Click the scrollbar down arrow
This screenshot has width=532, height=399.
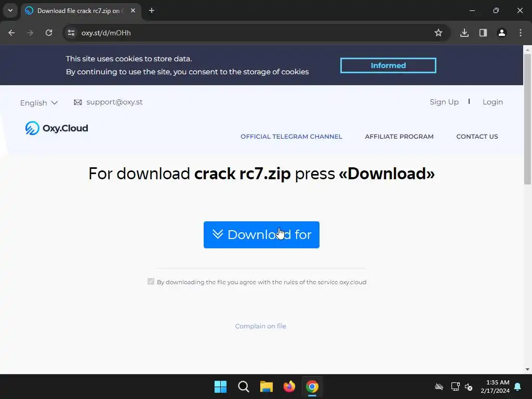(x=527, y=369)
